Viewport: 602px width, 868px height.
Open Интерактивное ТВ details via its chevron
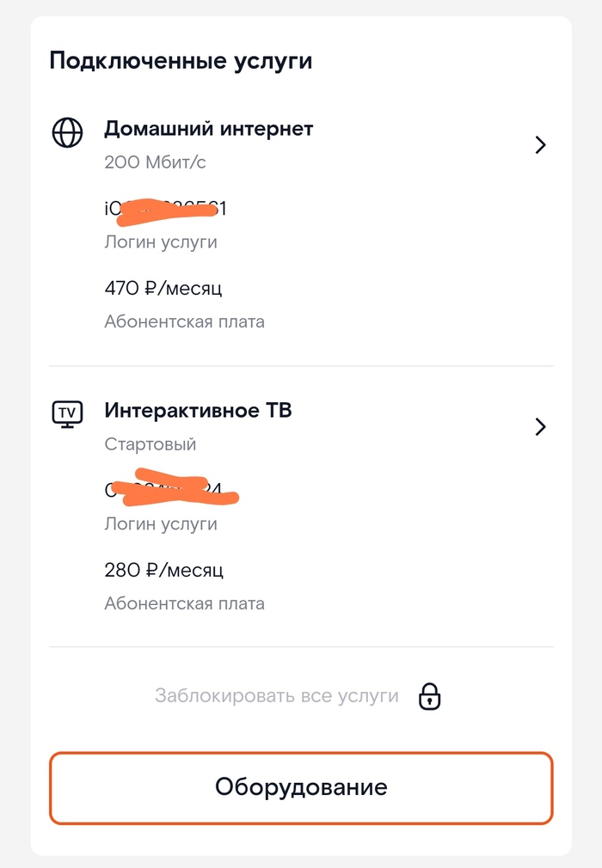click(x=540, y=427)
